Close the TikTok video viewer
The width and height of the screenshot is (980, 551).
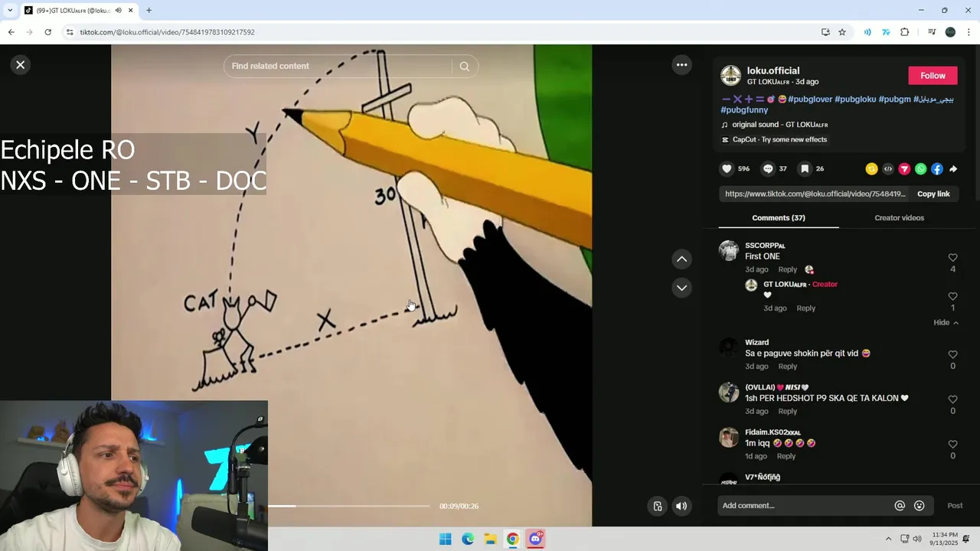(21, 65)
